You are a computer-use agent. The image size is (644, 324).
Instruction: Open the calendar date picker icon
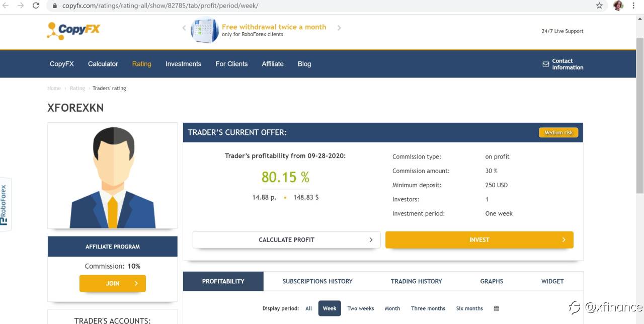click(x=496, y=308)
